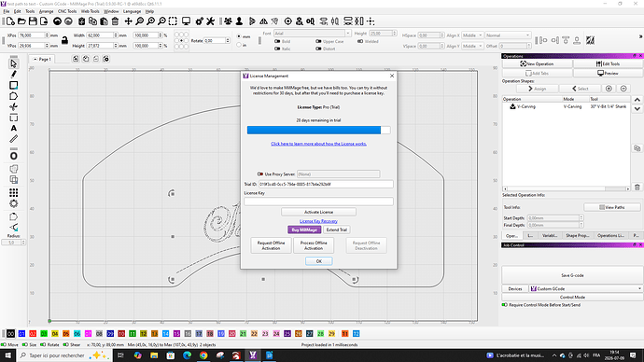Toggle the aspect ratio lock icon
The image size is (644, 362).
[64, 40]
